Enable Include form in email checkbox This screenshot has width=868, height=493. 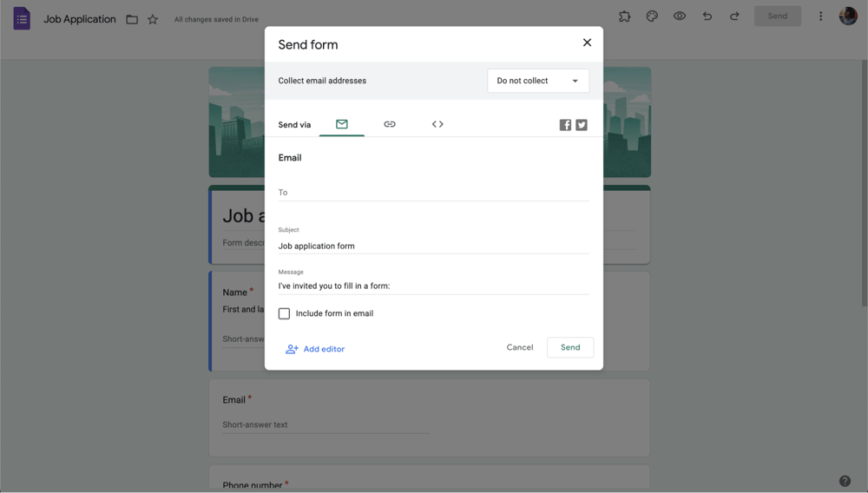coord(284,313)
